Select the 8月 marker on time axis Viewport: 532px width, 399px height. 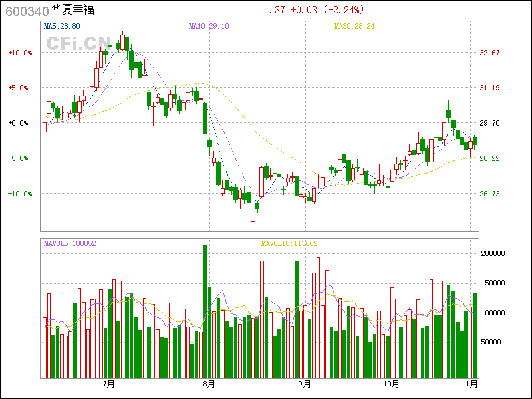tap(209, 384)
